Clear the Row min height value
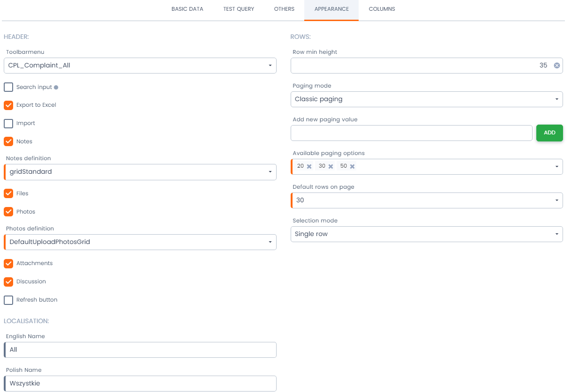This screenshot has height=392, width=571. [x=556, y=66]
